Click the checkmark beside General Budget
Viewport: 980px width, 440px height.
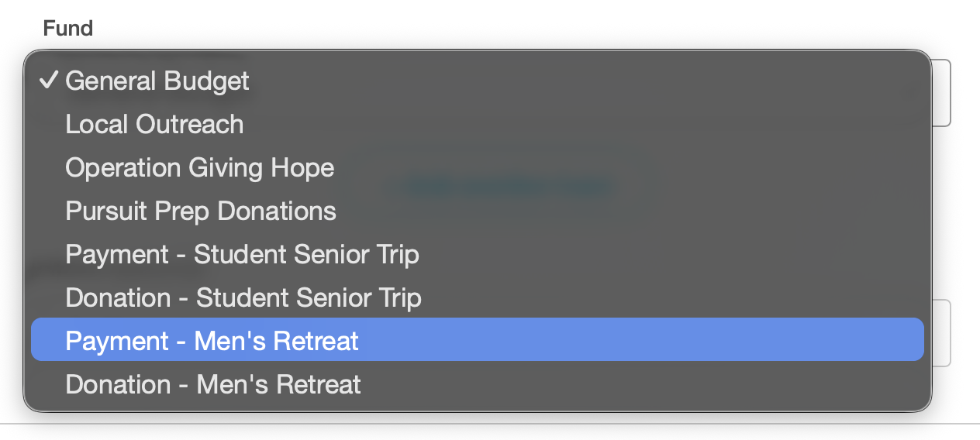[49, 81]
